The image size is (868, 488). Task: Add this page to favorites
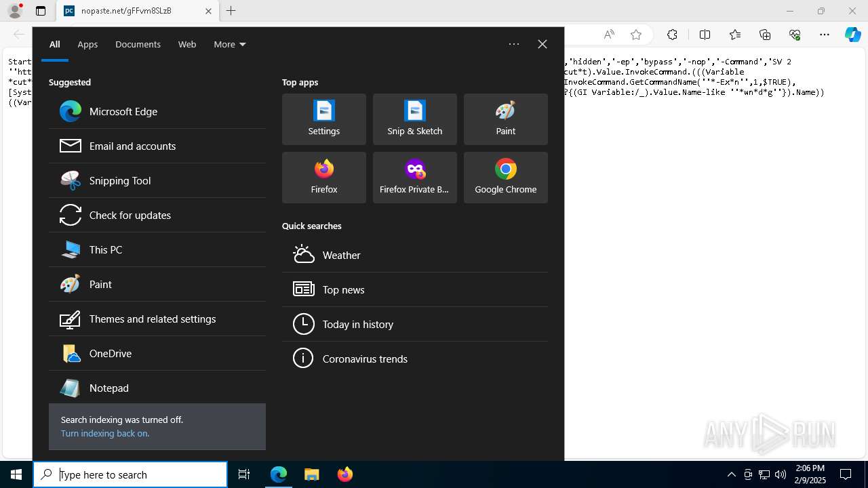click(636, 35)
